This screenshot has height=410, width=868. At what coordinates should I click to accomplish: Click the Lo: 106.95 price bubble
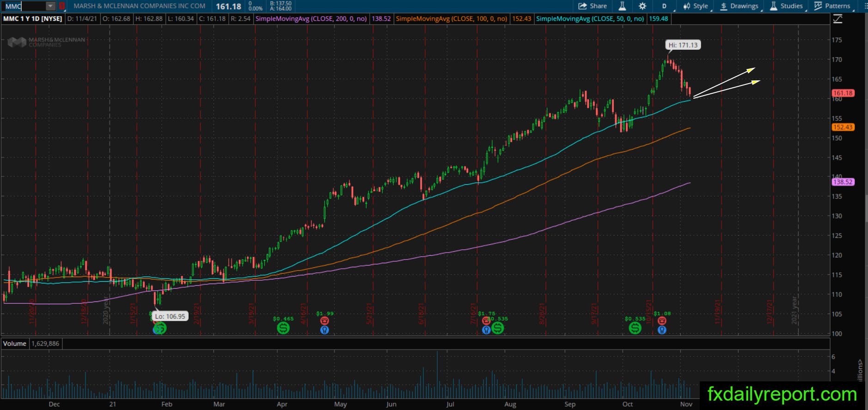pyautogui.click(x=170, y=316)
